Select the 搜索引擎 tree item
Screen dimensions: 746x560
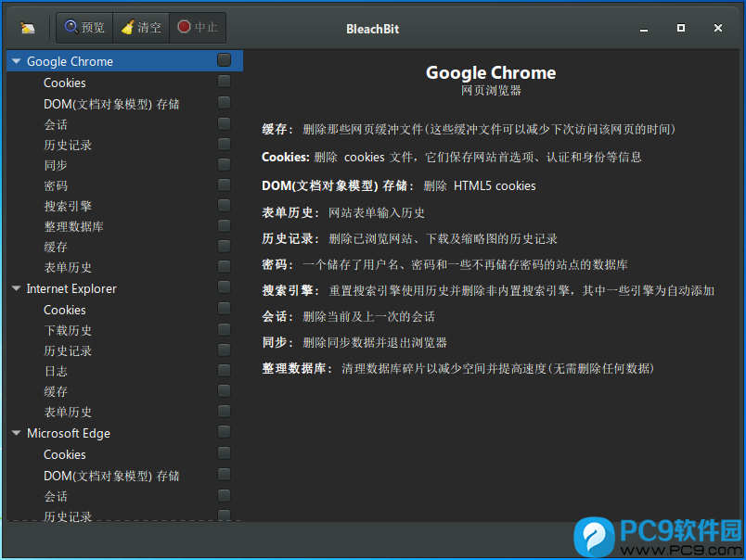[x=68, y=207]
